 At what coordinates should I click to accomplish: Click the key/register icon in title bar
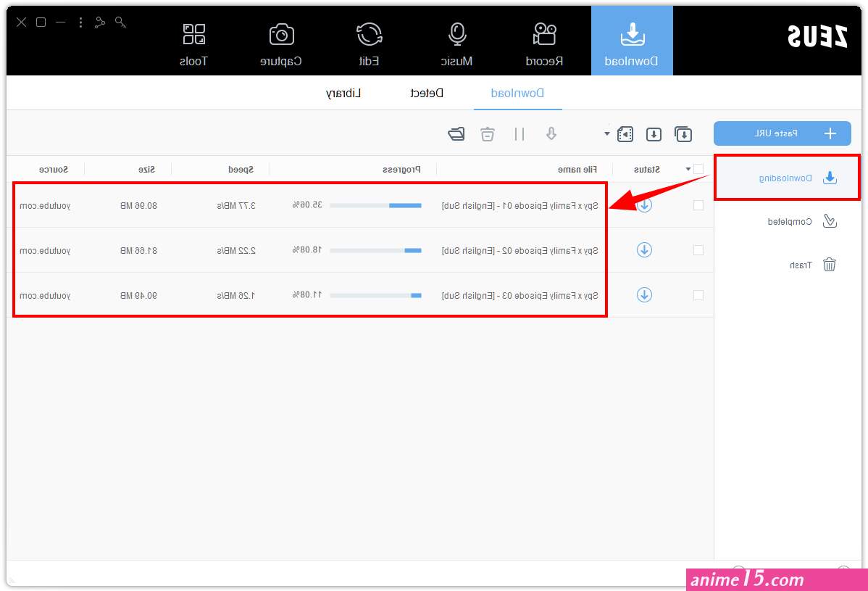pos(120,22)
